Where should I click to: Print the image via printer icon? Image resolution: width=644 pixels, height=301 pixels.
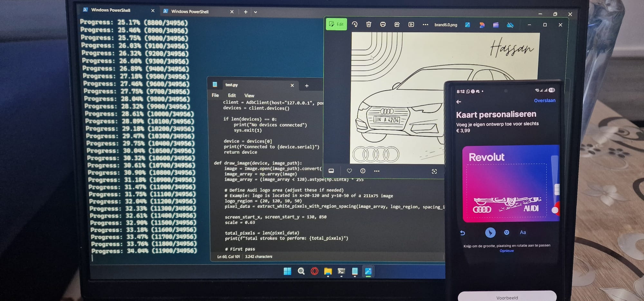383,24
